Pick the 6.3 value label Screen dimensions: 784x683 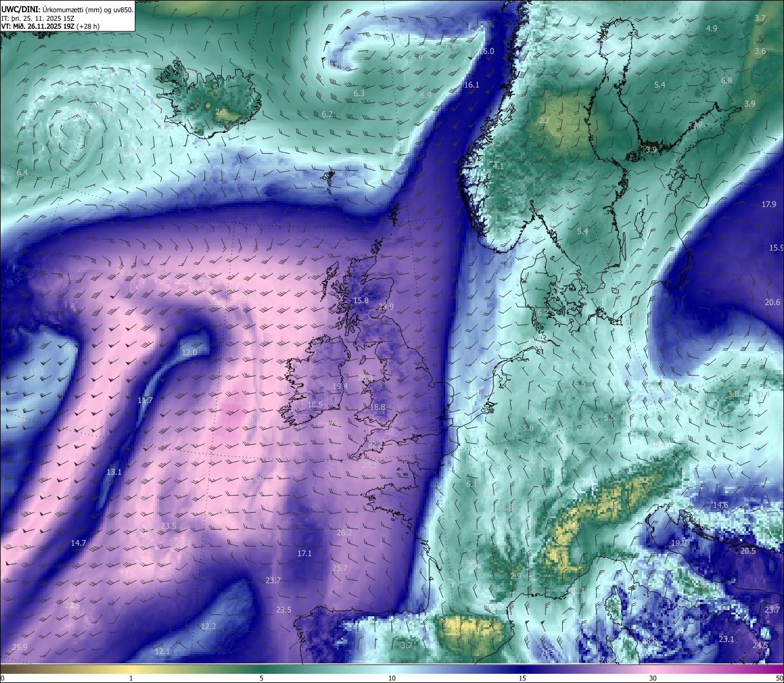[360, 94]
